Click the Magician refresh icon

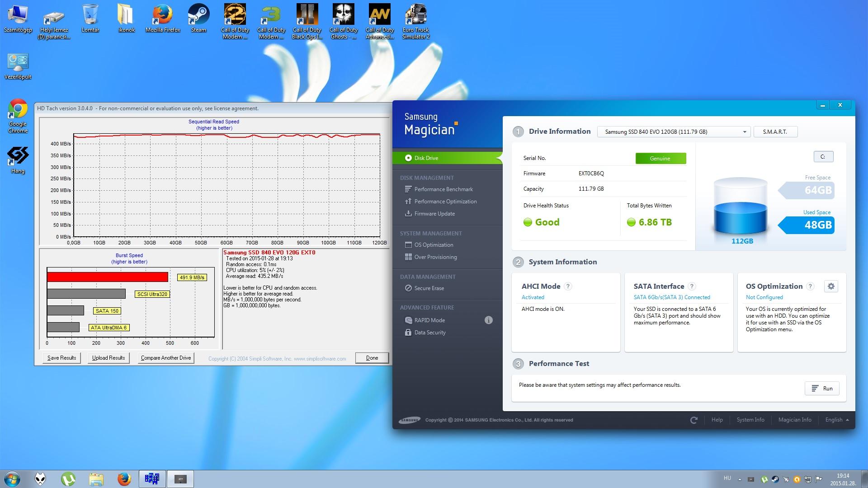pyautogui.click(x=694, y=420)
